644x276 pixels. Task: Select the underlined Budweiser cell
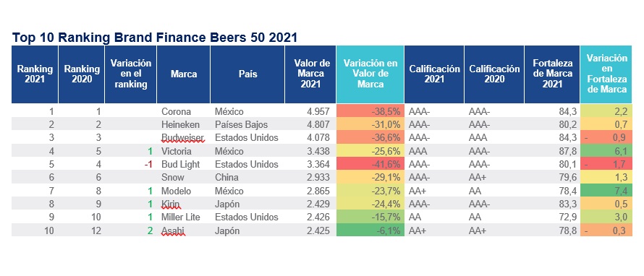click(x=182, y=138)
